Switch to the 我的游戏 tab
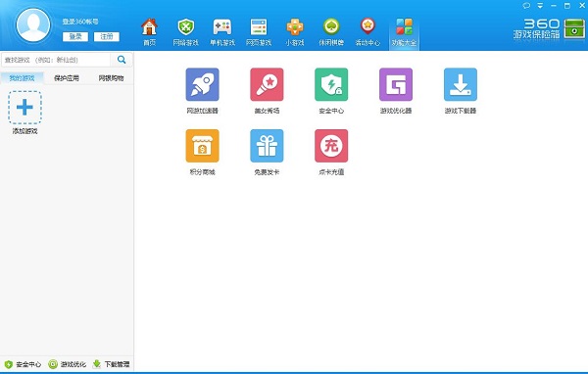 22,78
